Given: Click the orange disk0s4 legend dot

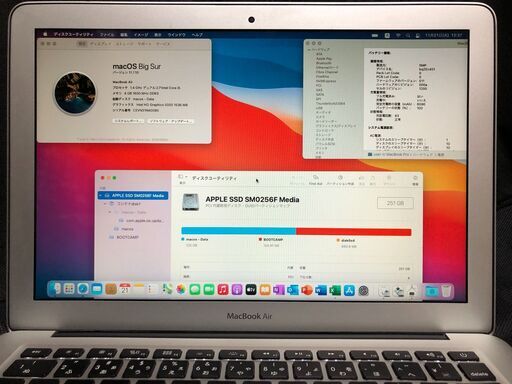Looking at the screenshot, I should [x=338, y=240].
